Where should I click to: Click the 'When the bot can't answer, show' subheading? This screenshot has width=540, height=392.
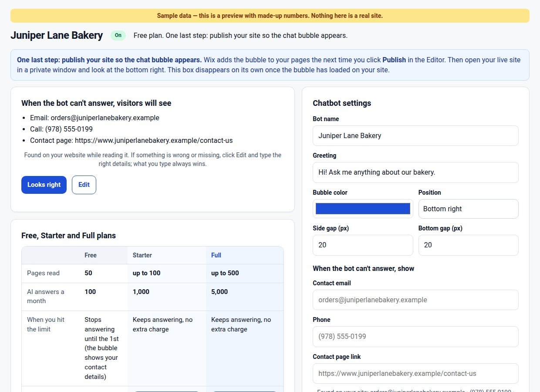(364, 268)
